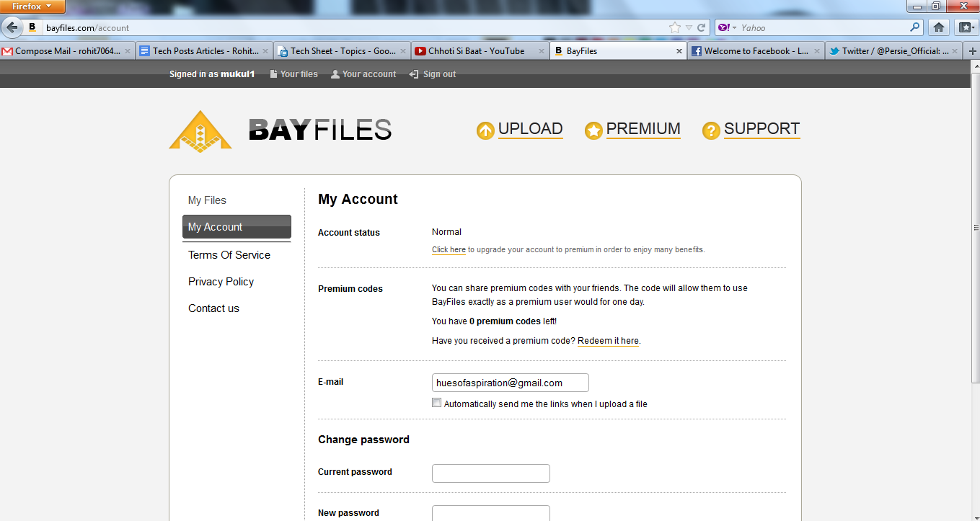This screenshot has height=521, width=980.
Task: Click the address bar URL field
Action: click(x=353, y=27)
